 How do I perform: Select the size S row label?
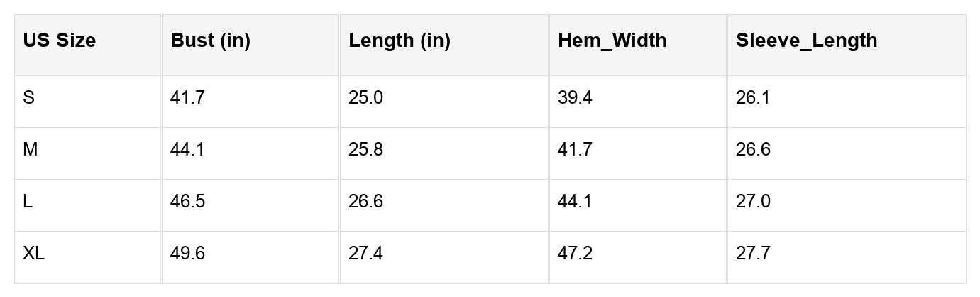(x=29, y=98)
